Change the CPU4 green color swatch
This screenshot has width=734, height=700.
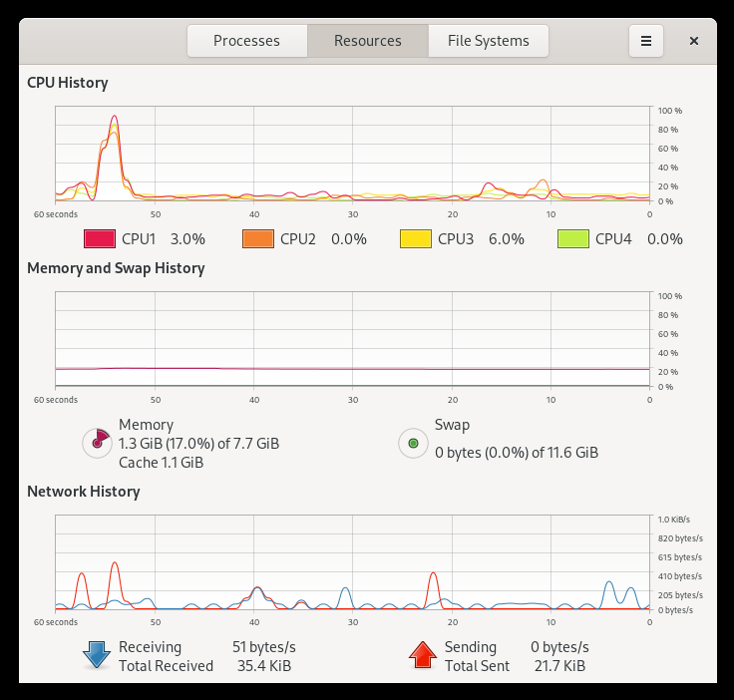(x=573, y=238)
